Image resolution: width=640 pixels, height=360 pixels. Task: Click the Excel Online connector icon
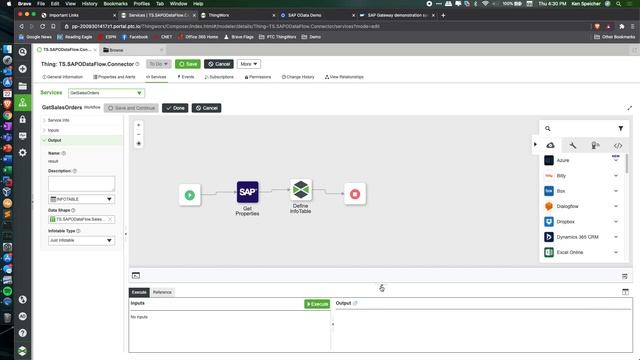click(x=549, y=252)
